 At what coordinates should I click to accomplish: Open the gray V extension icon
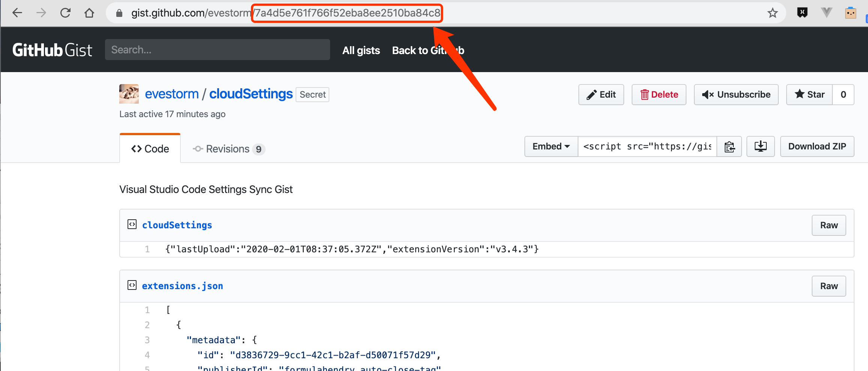pos(826,13)
